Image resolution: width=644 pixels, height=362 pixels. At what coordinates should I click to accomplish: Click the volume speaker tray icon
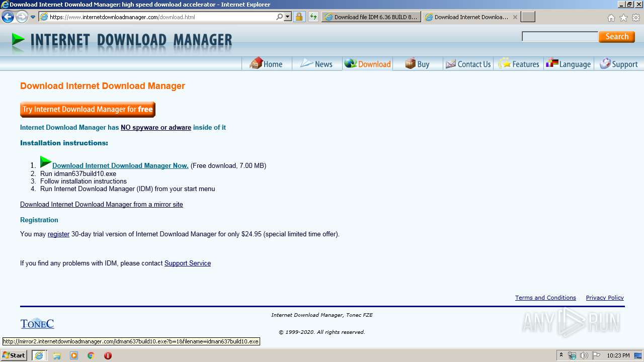coord(584,355)
